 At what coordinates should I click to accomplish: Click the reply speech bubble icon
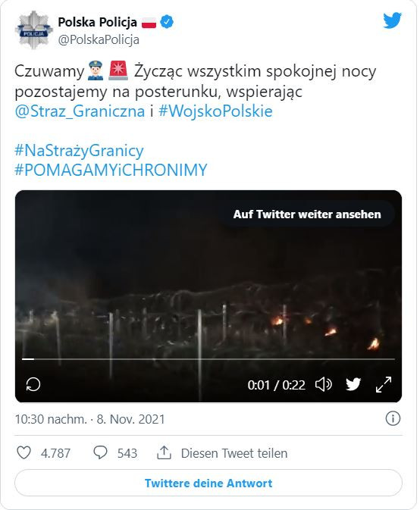coord(100,452)
